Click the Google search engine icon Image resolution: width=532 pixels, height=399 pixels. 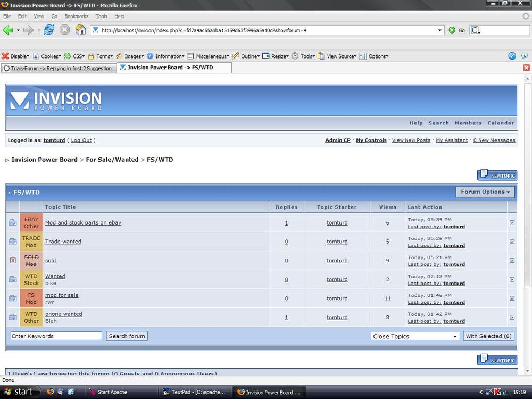coord(475,30)
